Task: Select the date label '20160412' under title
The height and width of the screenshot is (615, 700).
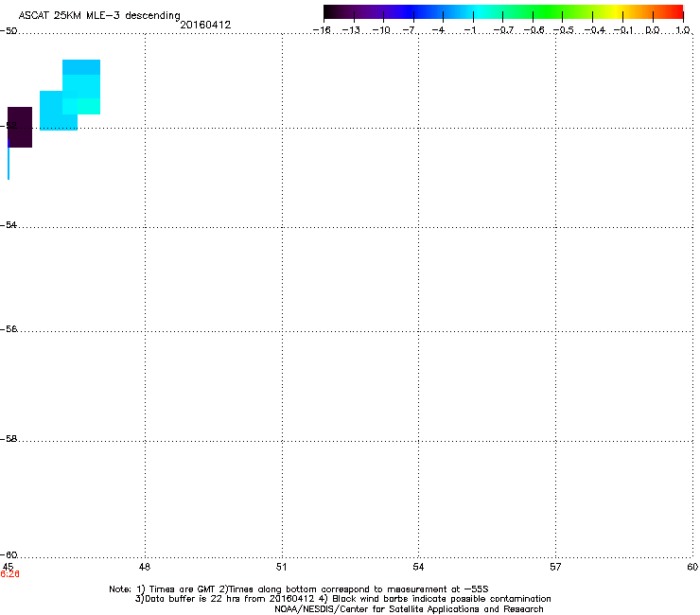Action: click(x=205, y=25)
